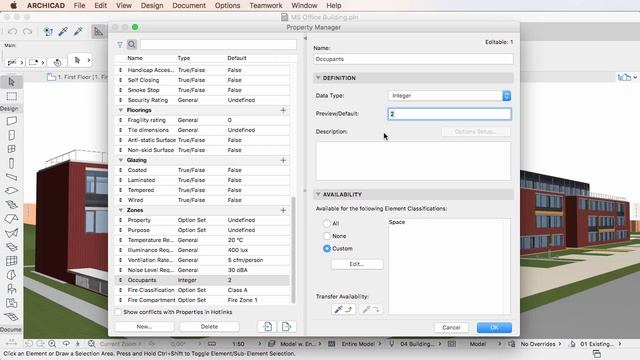Select the Security Rating property row
Viewport: 640px width, 360px height.
tap(202, 100)
